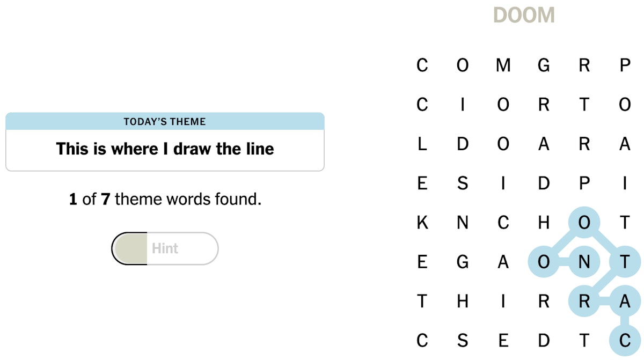Click the letter L starting the third row
644x360 pixels.
coord(422,144)
